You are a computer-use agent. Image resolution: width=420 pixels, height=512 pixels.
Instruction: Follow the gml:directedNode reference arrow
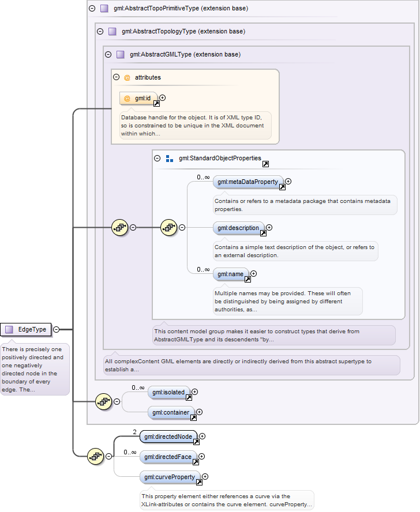[x=196, y=442]
